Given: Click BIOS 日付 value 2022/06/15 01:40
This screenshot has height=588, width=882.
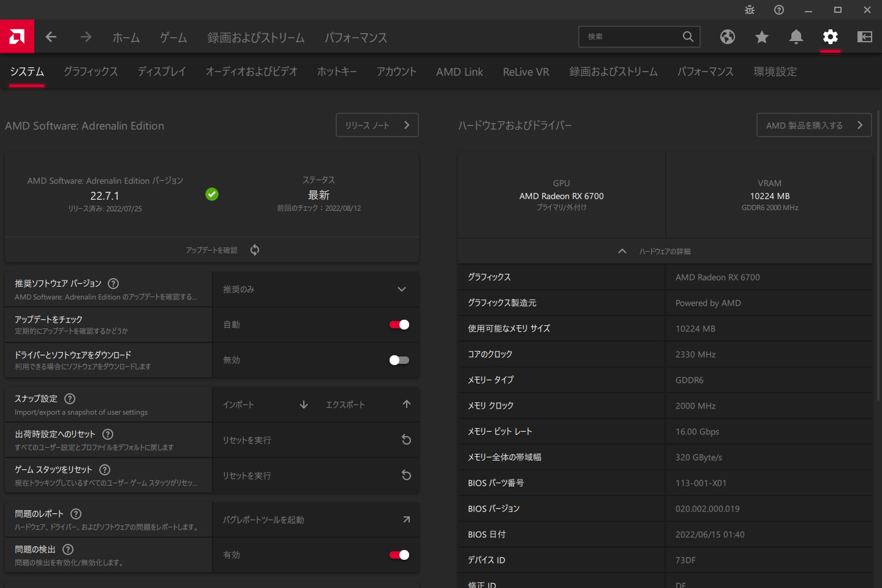Looking at the screenshot, I should (710, 535).
